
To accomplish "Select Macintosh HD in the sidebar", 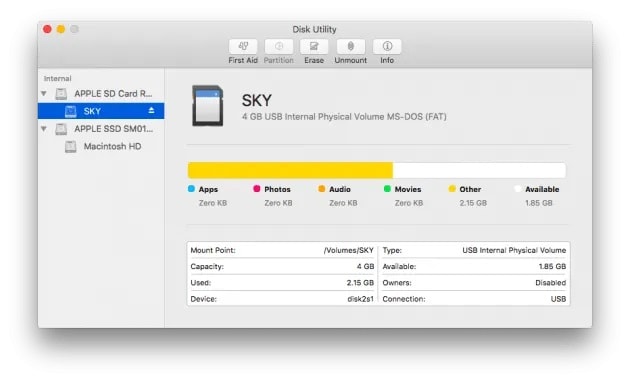I will [101, 147].
